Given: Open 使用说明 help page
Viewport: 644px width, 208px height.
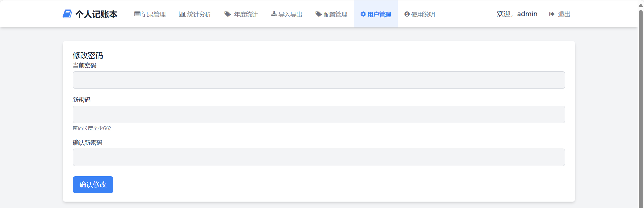Looking at the screenshot, I should [420, 14].
